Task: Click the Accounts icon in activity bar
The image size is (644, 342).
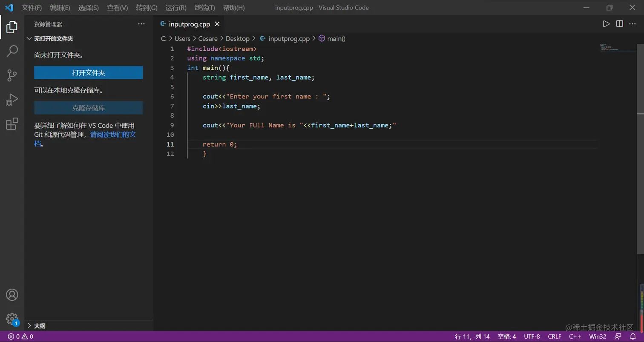Action: (x=12, y=295)
